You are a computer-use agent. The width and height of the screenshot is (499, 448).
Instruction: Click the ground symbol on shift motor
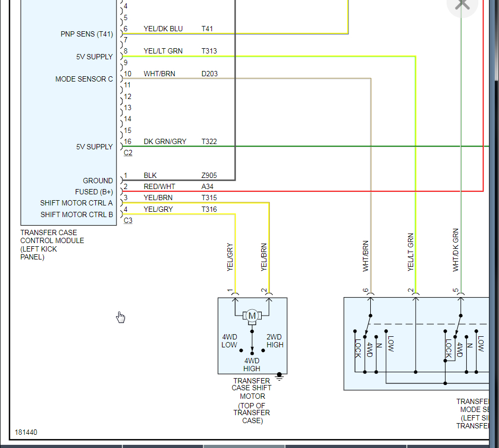[x=279, y=377]
